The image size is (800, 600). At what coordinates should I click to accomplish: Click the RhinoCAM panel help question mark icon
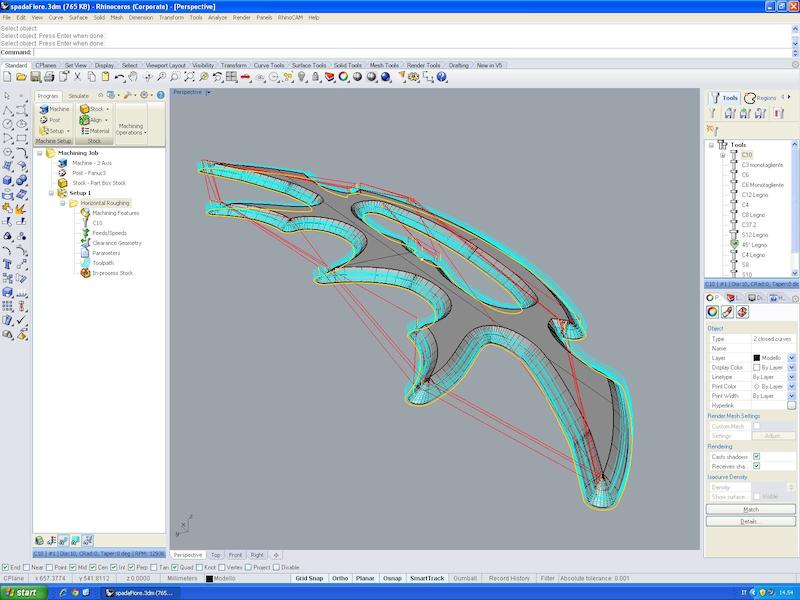coord(161,95)
